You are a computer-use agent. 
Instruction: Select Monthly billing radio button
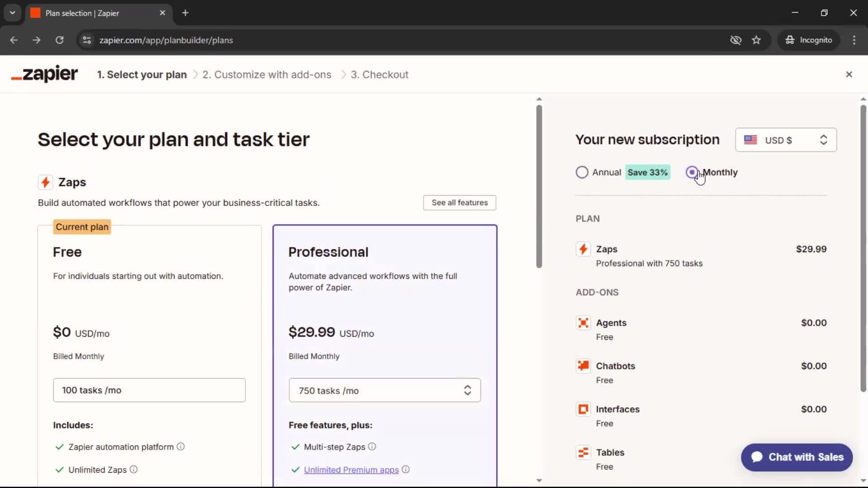coord(692,172)
